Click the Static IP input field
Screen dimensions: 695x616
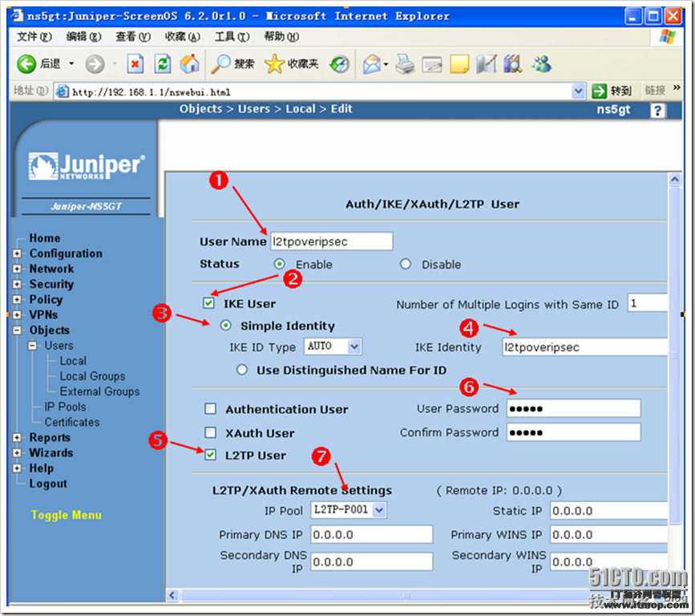point(609,510)
